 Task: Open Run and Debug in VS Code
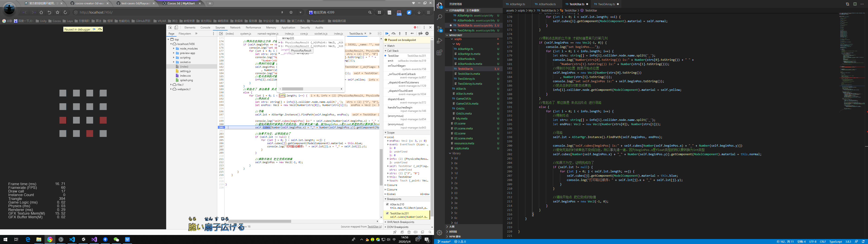[x=439, y=41]
